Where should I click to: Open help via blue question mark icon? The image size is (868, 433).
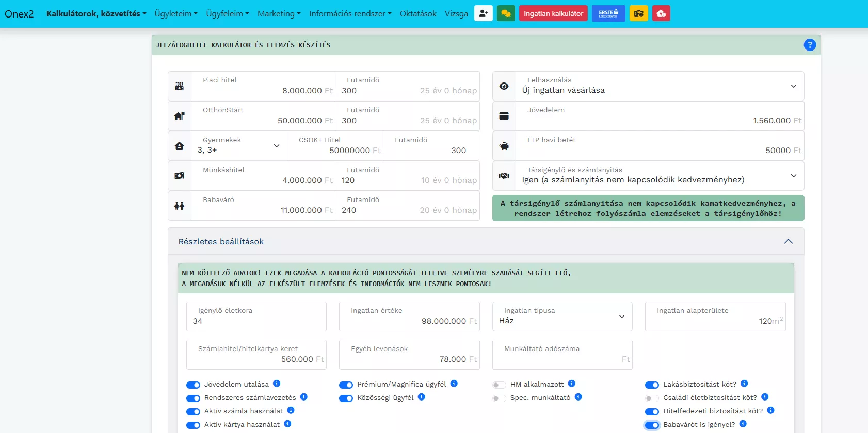[810, 45]
